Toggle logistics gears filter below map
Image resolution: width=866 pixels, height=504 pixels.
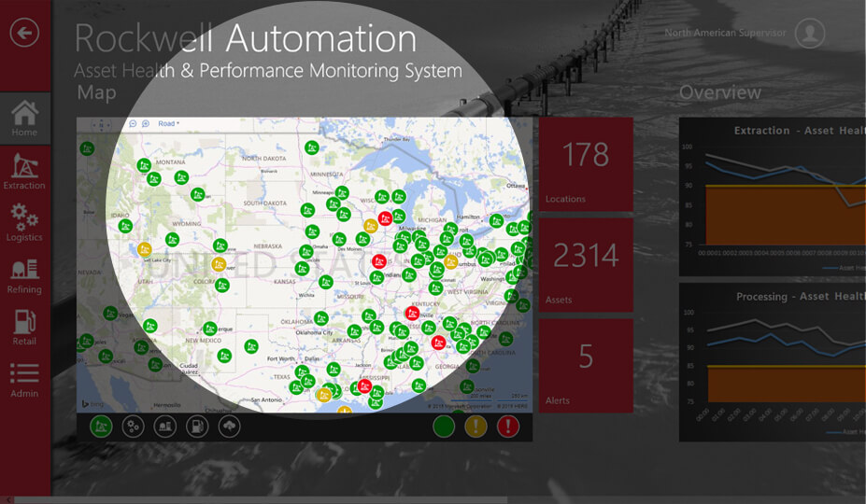coord(133,427)
